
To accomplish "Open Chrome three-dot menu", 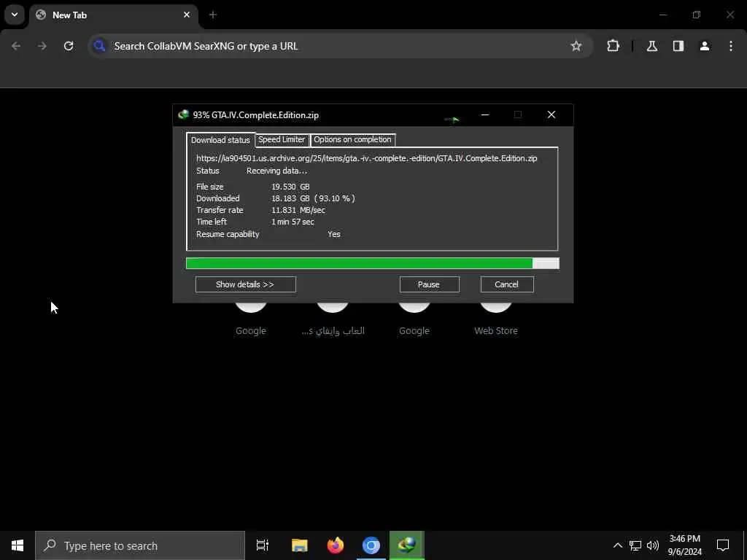I will coord(731,46).
